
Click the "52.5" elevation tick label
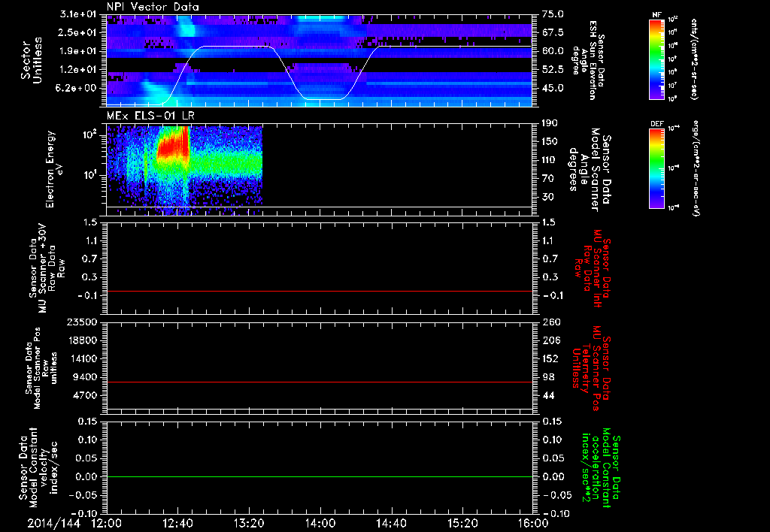553,70
